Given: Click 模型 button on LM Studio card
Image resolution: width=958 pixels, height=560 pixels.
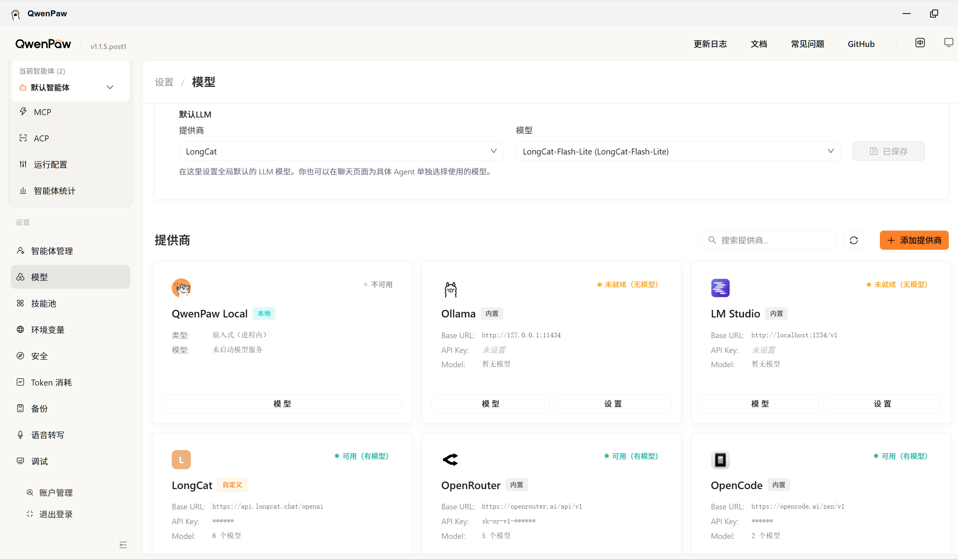Looking at the screenshot, I should point(760,404).
